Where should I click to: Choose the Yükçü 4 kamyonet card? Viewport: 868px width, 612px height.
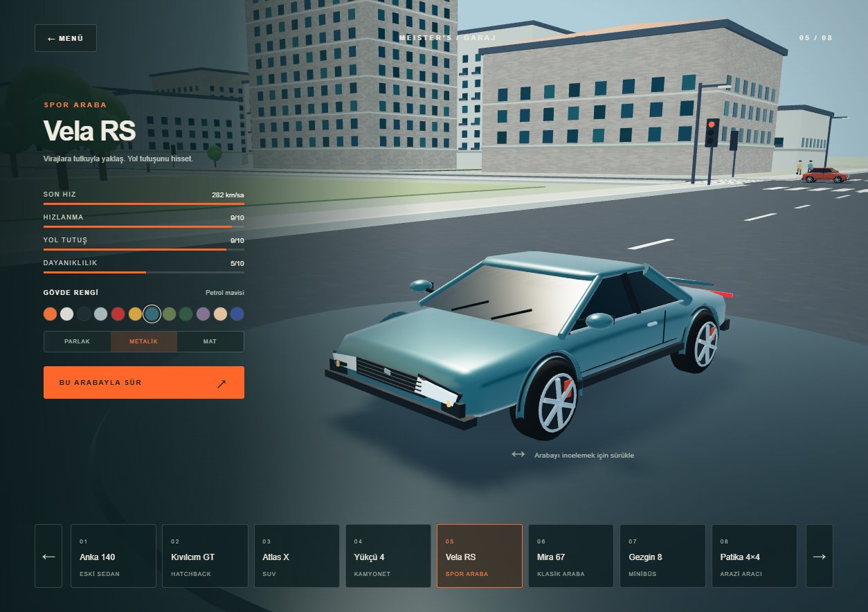point(388,556)
